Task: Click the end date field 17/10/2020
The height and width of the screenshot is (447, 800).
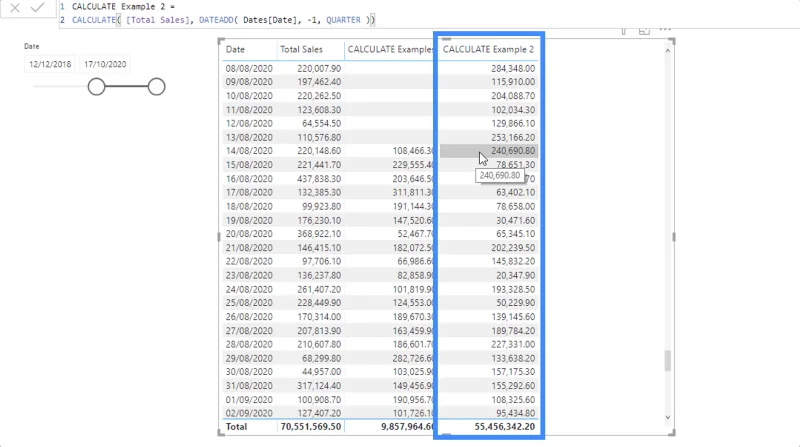Action: pos(105,64)
